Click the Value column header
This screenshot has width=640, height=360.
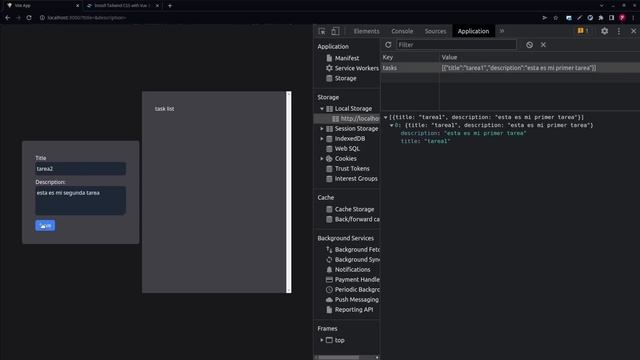(x=540, y=58)
